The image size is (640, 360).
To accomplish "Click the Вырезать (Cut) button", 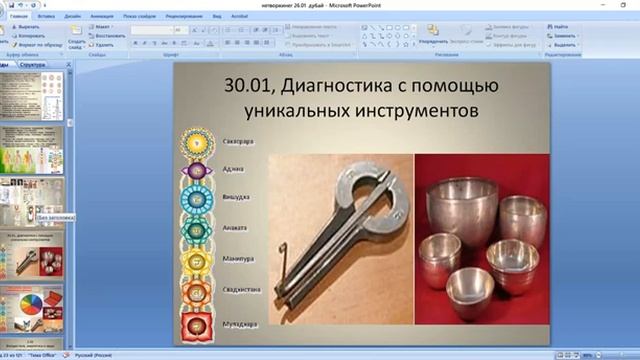I will [x=25, y=27].
